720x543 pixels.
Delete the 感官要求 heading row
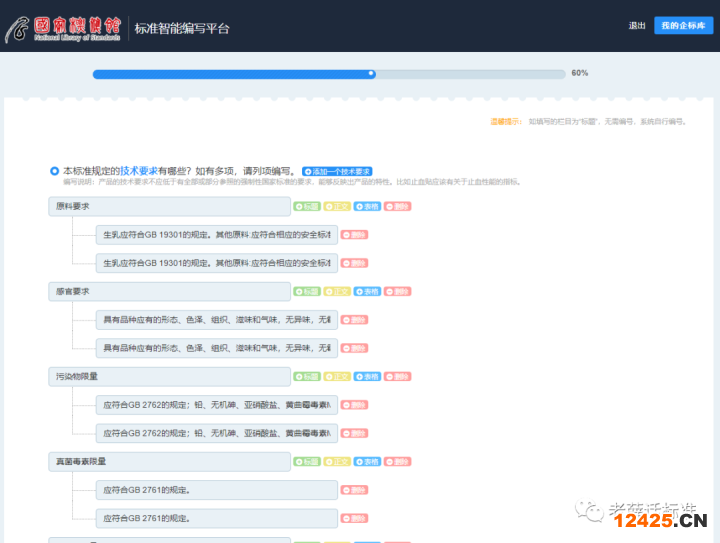pos(397,291)
